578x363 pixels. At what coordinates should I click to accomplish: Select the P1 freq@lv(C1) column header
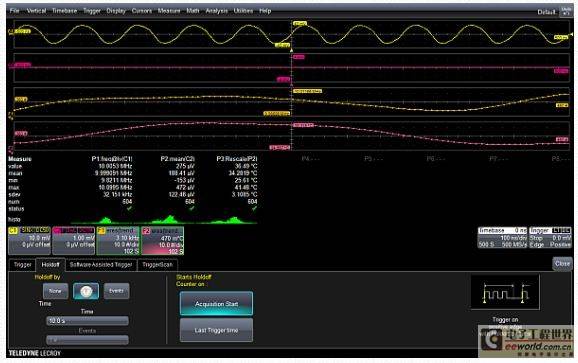click(112, 159)
